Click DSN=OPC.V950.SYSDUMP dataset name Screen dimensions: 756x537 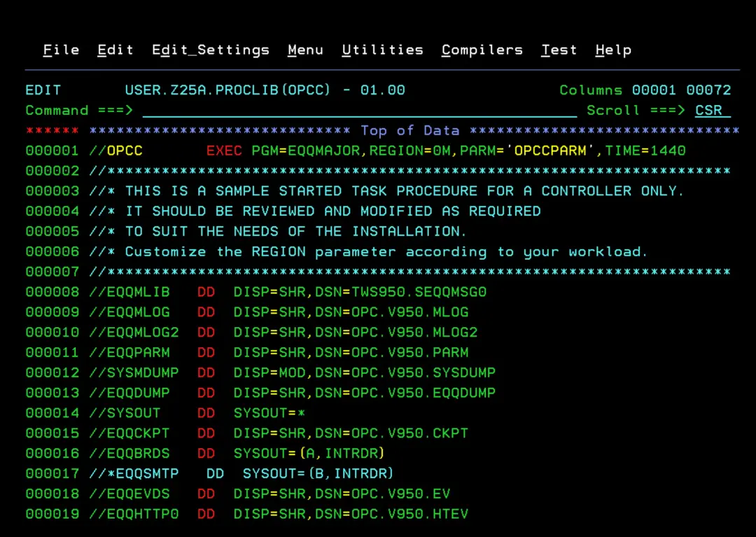point(405,374)
